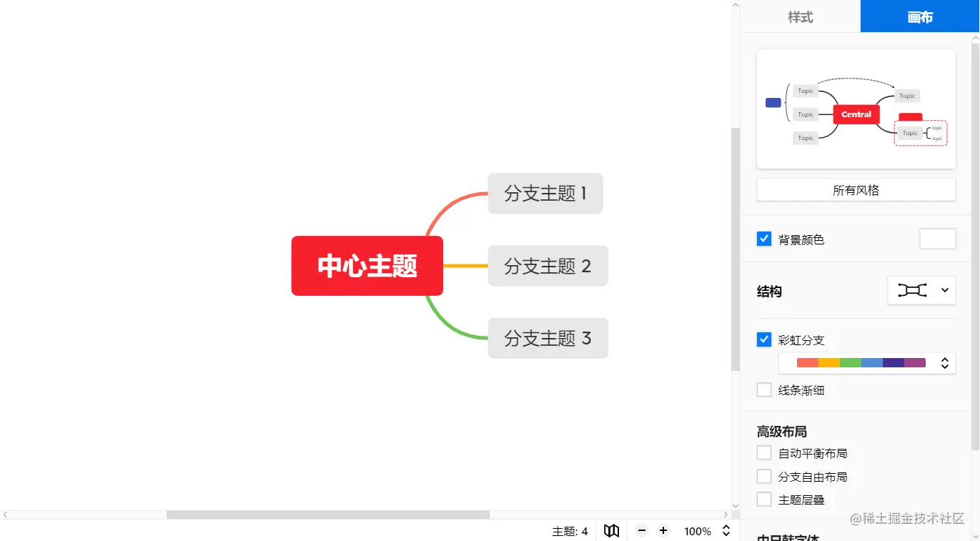Click the zoom in plus button
The height and width of the screenshot is (541, 980).
[663, 531]
